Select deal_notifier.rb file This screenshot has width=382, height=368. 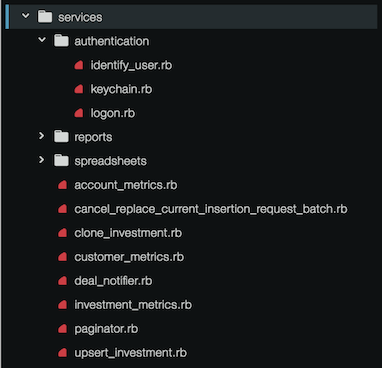[113, 281]
